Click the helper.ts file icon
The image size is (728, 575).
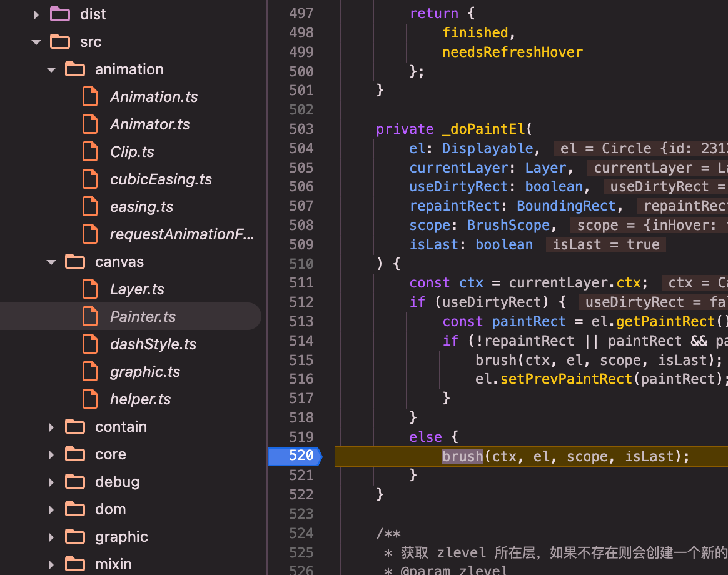point(91,399)
